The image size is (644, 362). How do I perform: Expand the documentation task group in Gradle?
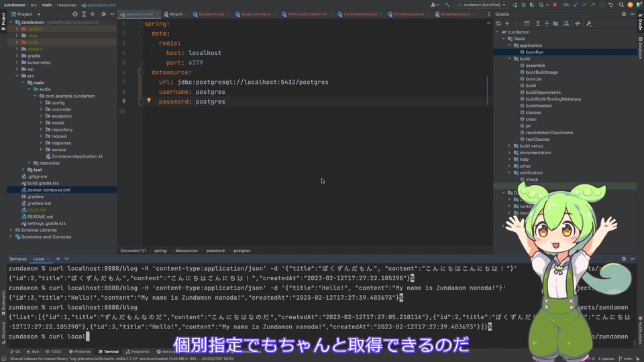point(510,153)
